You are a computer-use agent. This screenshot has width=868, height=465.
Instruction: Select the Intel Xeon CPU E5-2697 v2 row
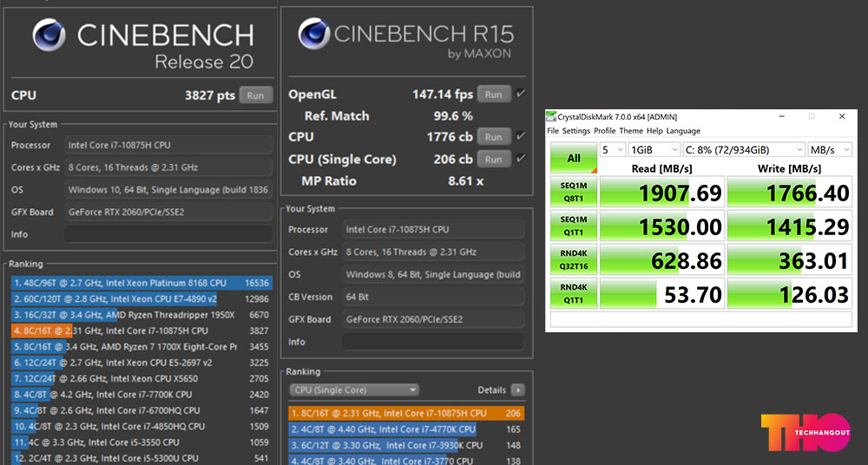(141, 363)
